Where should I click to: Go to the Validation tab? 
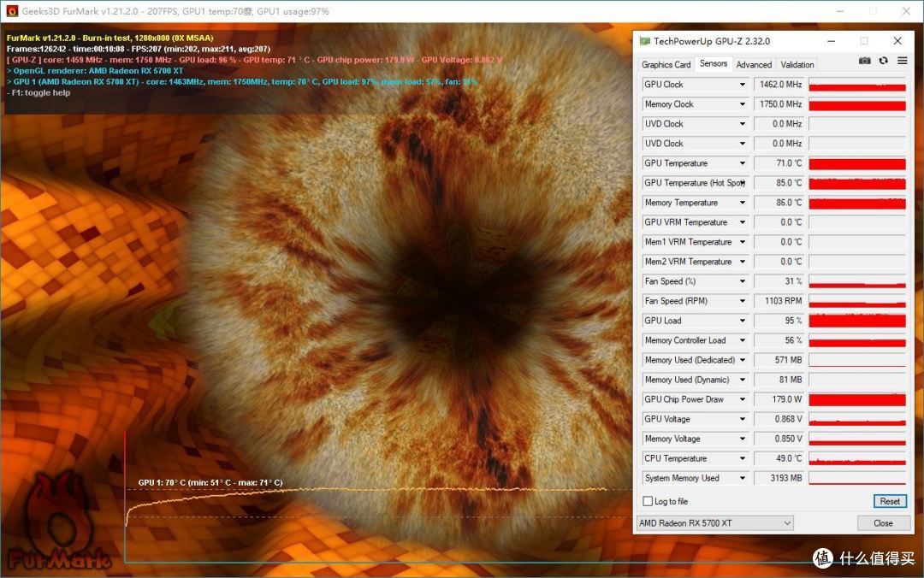tap(797, 64)
